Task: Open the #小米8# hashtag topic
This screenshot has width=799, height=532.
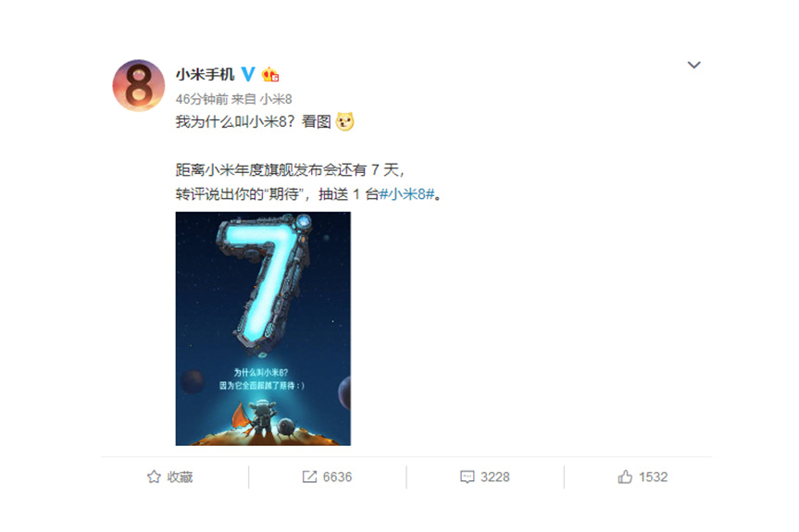Action: 407,194
